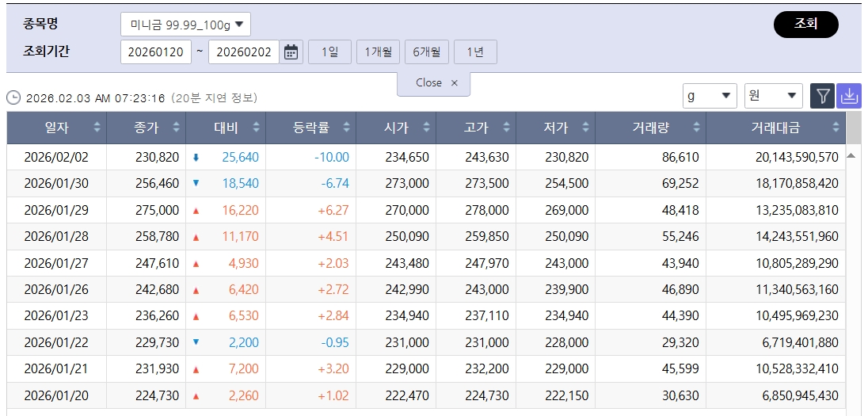This screenshot has width=868, height=416.
Task: Click the date cell 2026/01/28
Action: coord(56,237)
